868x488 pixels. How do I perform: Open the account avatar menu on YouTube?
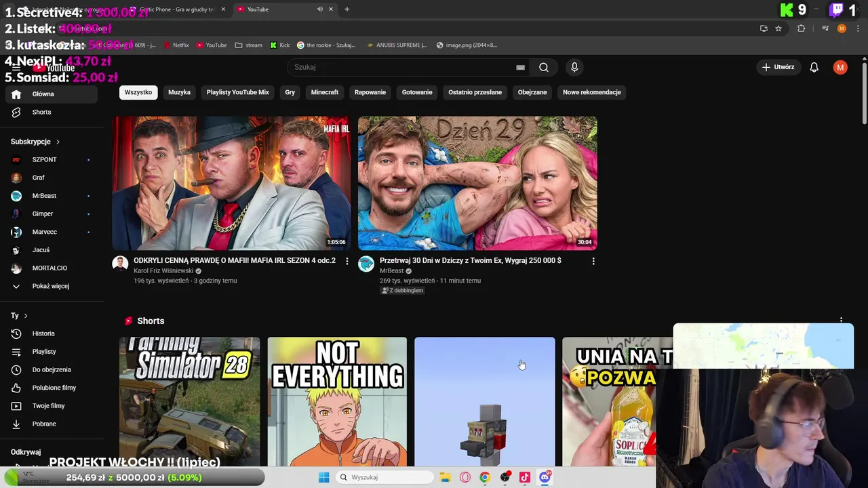840,67
